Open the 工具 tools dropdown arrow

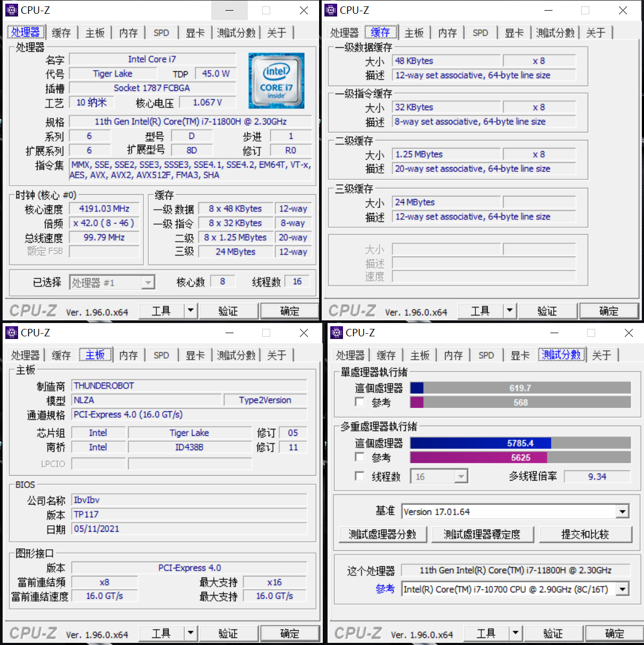[x=190, y=310]
